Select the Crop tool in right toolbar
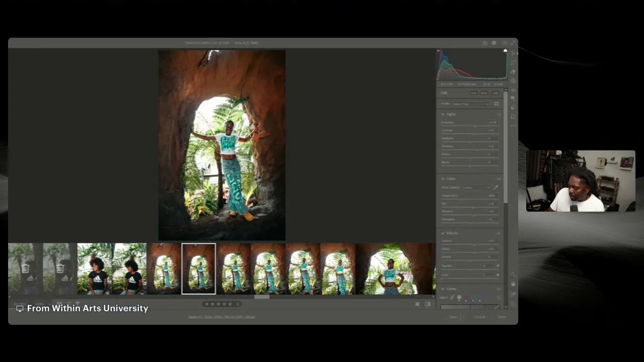 (513, 63)
